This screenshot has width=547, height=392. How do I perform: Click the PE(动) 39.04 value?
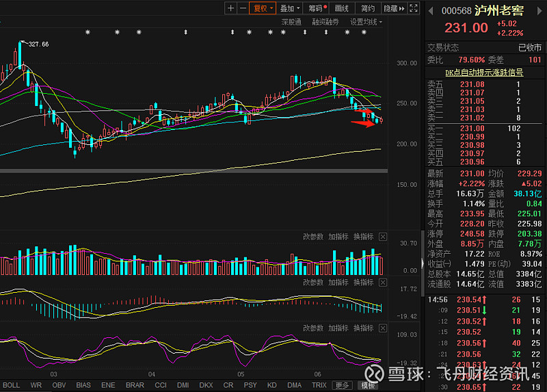[x=532, y=263]
